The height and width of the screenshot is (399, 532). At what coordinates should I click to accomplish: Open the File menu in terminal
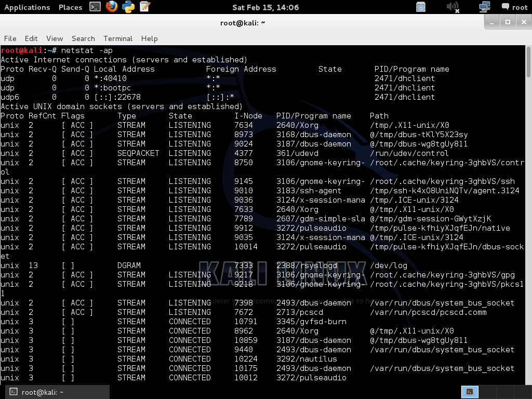10,38
